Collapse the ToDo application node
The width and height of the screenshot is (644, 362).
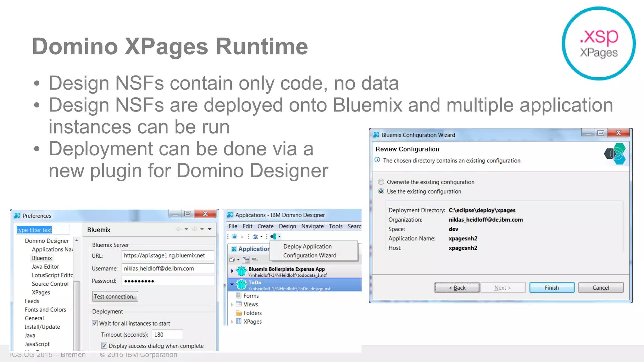click(232, 284)
